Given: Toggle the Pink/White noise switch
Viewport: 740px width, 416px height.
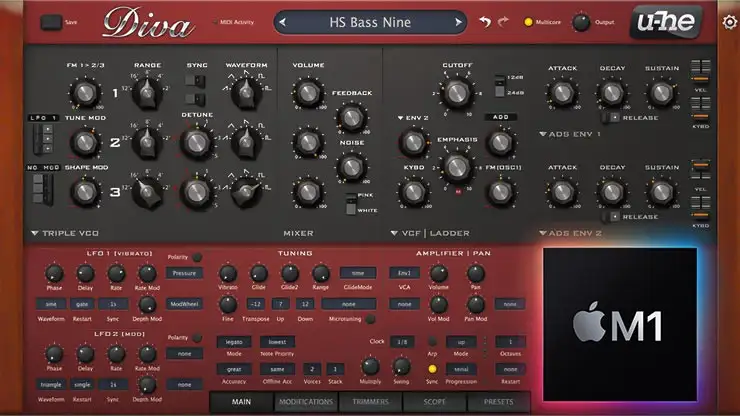Looking at the screenshot, I should 351,204.
